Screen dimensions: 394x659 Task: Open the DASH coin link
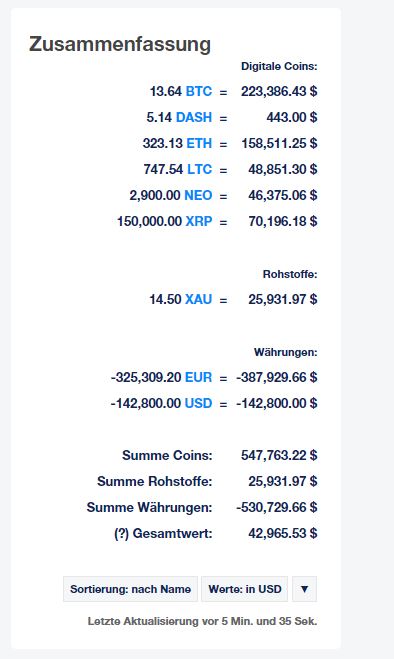coord(194,117)
